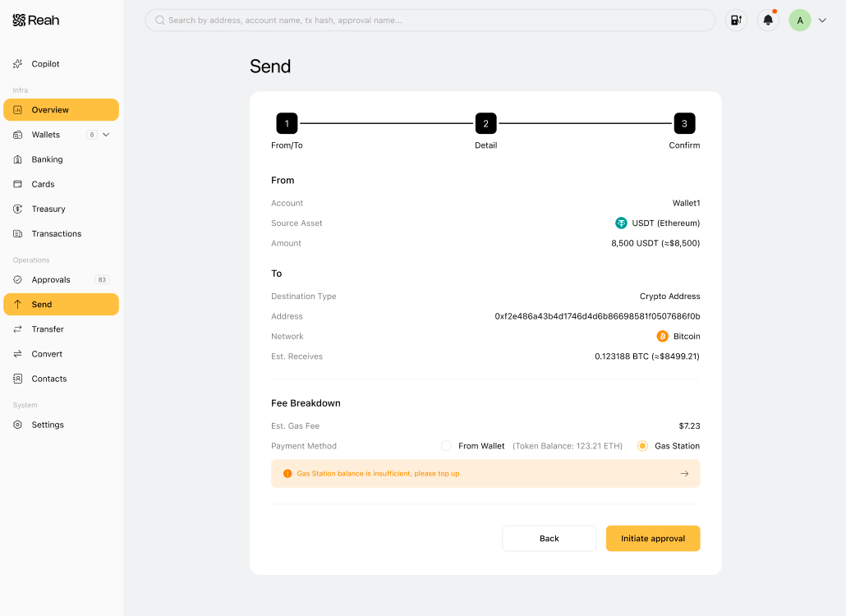This screenshot has width=846, height=616.
Task: Follow arrow on insufficient balance warning
Action: (684, 474)
